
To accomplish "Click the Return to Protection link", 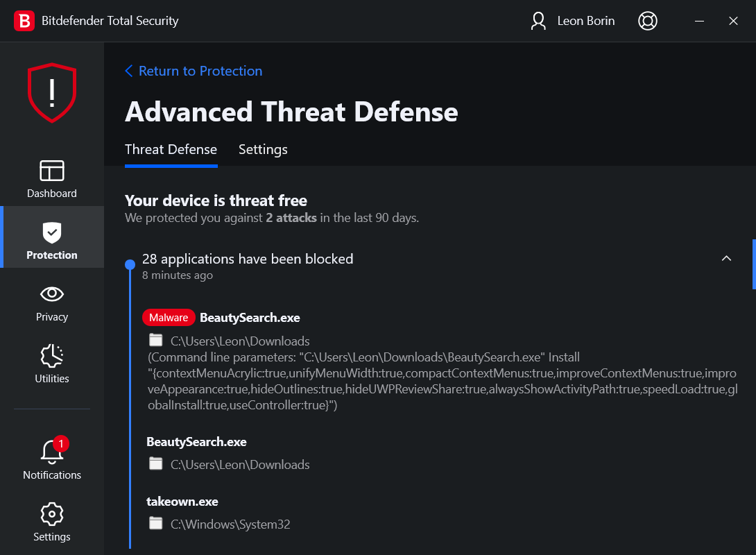I will tap(194, 71).
